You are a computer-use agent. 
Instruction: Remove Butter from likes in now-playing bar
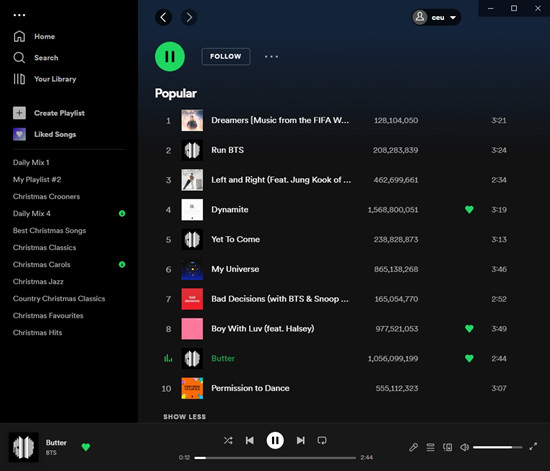click(x=86, y=447)
